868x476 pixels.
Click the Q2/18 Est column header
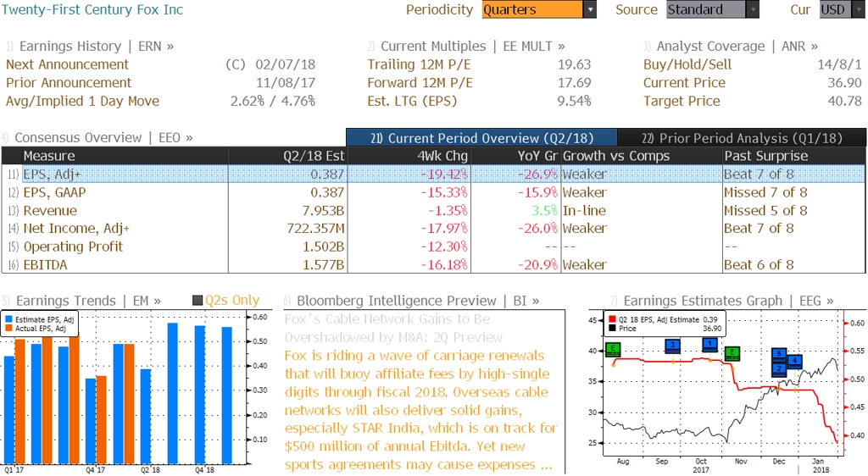pyautogui.click(x=287, y=156)
